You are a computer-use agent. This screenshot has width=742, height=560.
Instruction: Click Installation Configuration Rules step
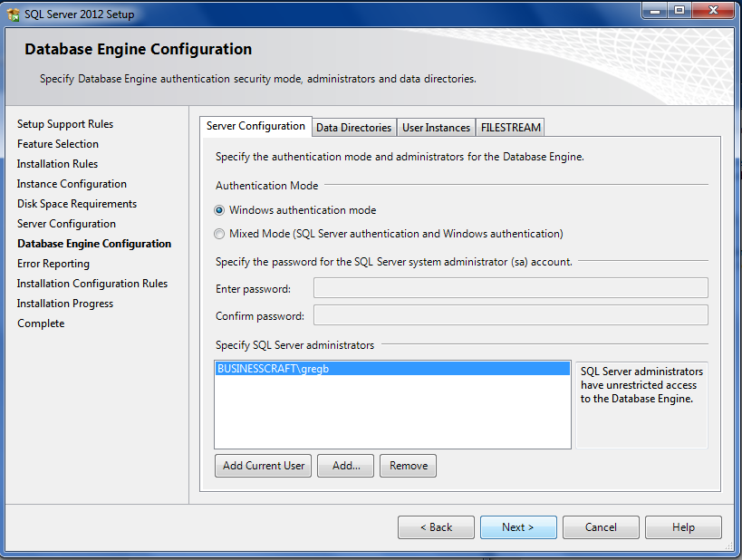[92, 284]
